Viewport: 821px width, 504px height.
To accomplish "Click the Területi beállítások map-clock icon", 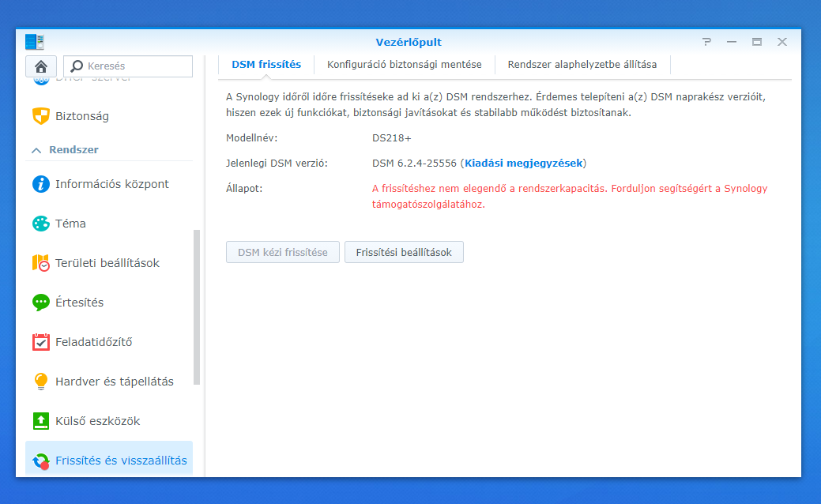I will click(x=41, y=263).
